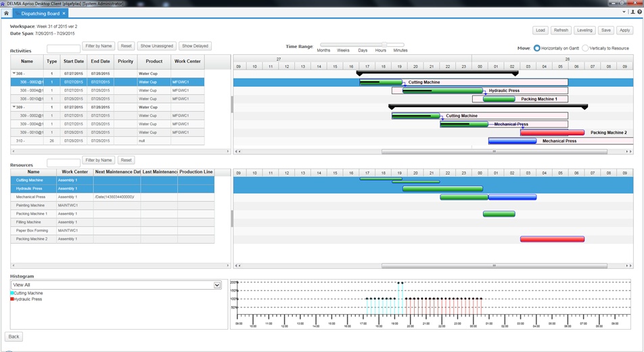The width and height of the screenshot is (644, 352).
Task: Switch to the Dispatching Board tab
Action: click(x=41, y=14)
